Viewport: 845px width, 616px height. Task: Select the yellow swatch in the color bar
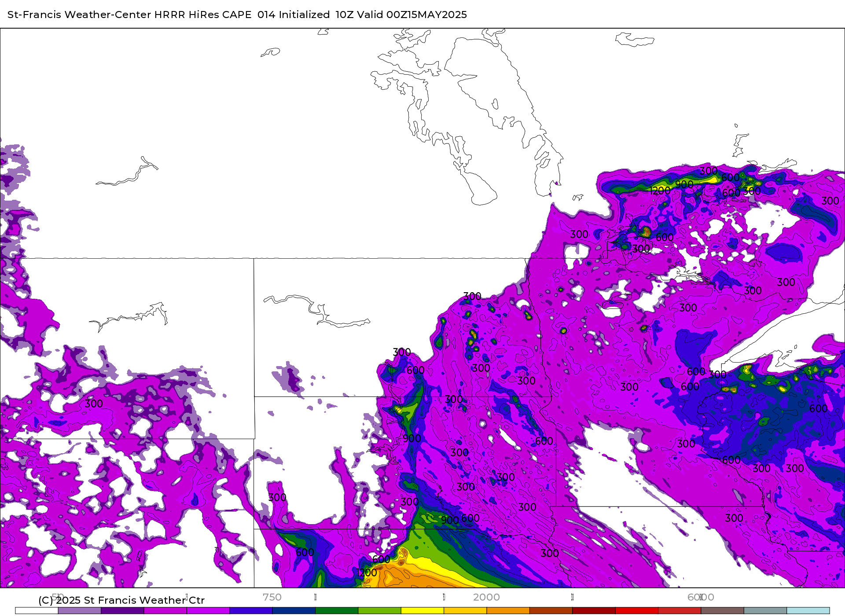coord(422,611)
